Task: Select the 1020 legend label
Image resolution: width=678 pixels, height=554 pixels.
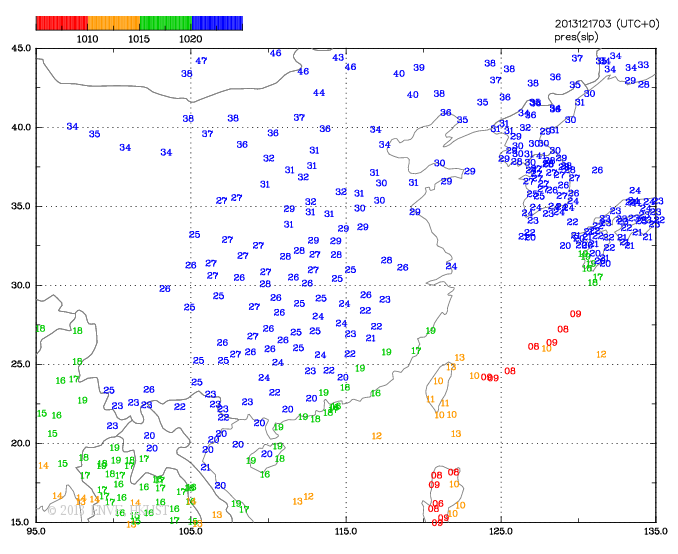Action: (x=191, y=39)
